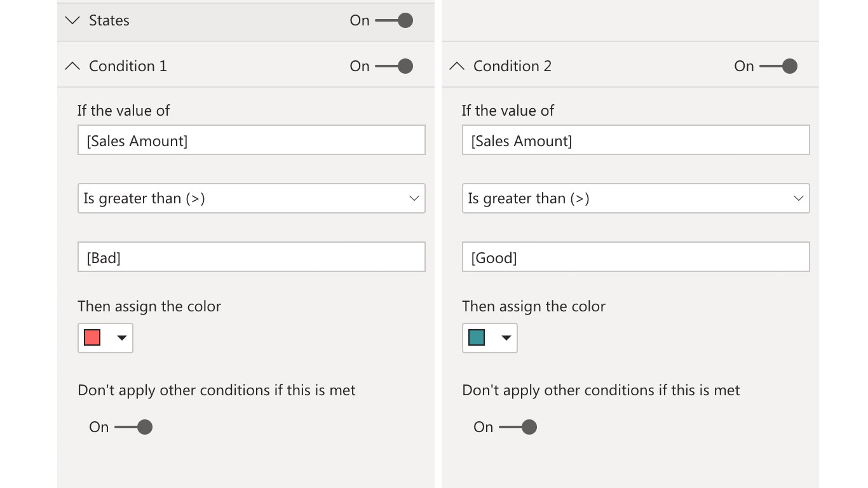The height and width of the screenshot is (488, 868).
Task: Toggle the States switch off
Action: click(x=394, y=20)
